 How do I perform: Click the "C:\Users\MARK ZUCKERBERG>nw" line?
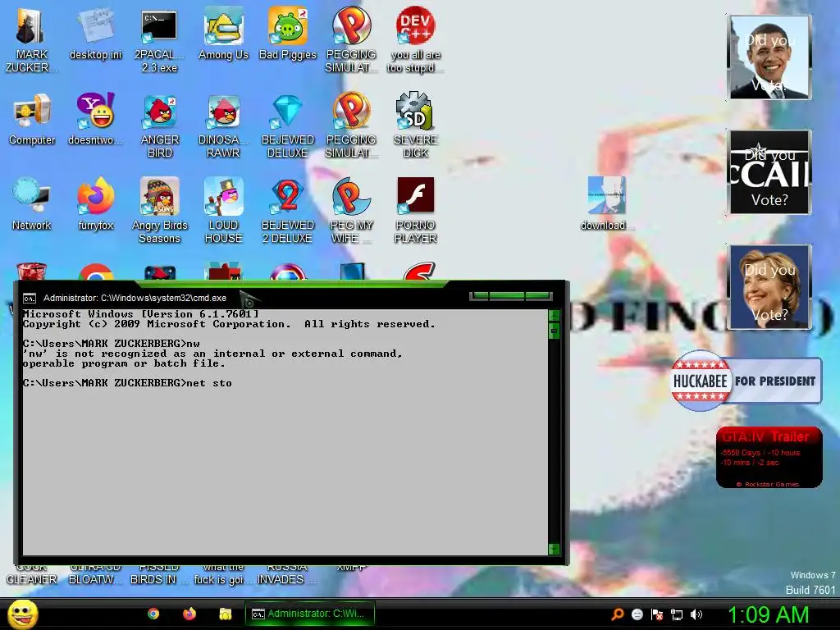point(112,344)
